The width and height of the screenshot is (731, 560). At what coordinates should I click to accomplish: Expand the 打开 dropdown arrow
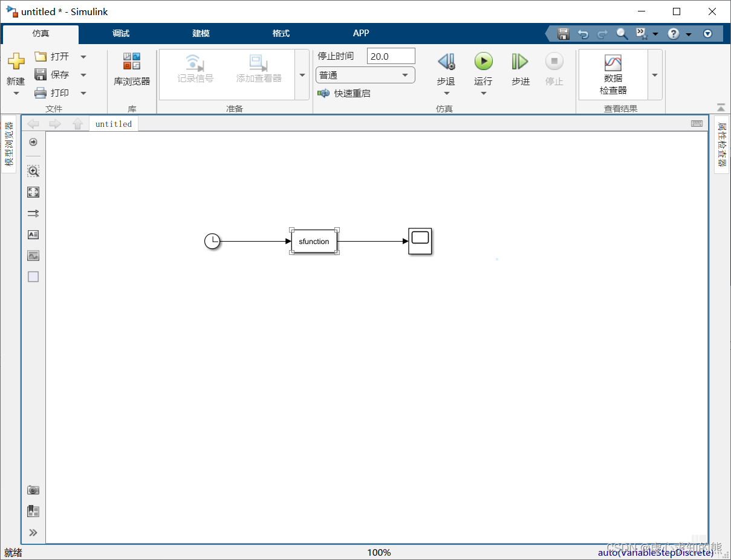click(x=83, y=57)
